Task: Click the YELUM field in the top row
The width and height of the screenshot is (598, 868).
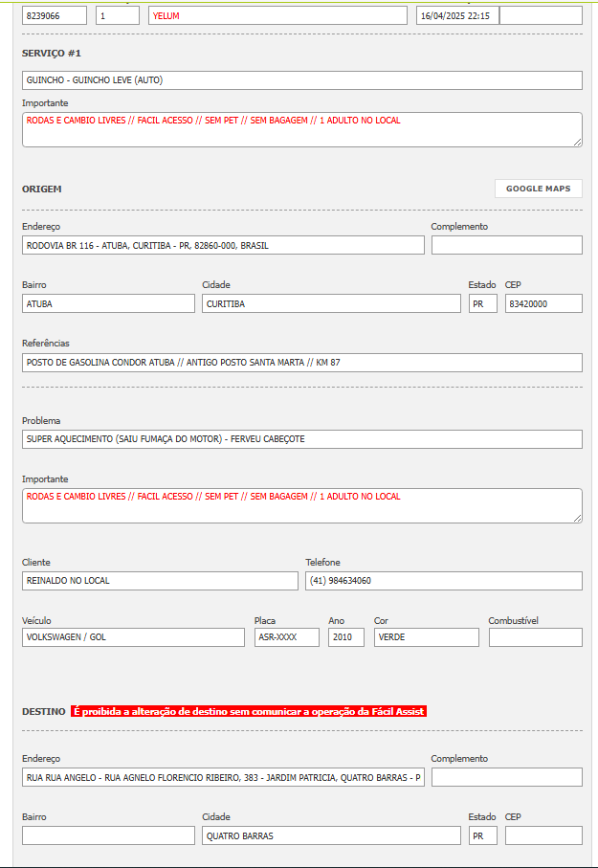Action: [x=277, y=16]
